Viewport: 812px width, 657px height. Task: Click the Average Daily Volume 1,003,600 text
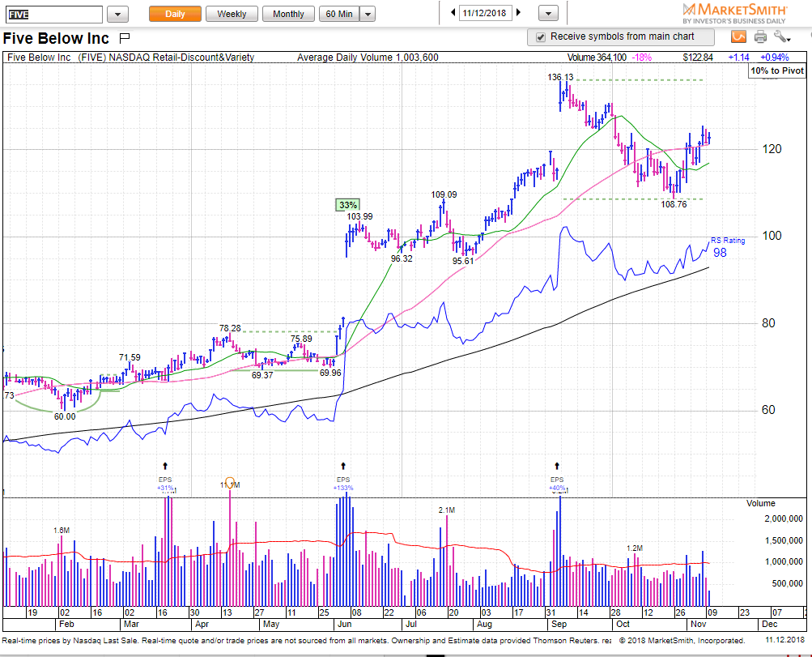[x=368, y=58]
